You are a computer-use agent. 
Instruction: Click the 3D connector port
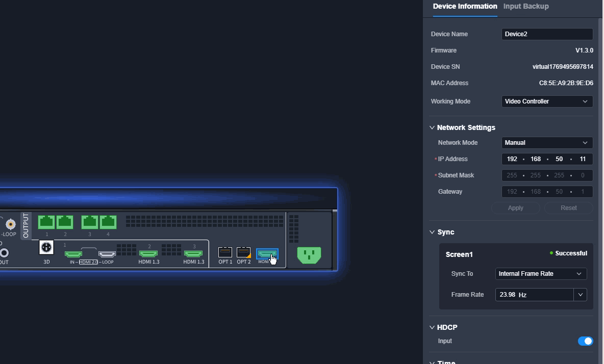46,247
